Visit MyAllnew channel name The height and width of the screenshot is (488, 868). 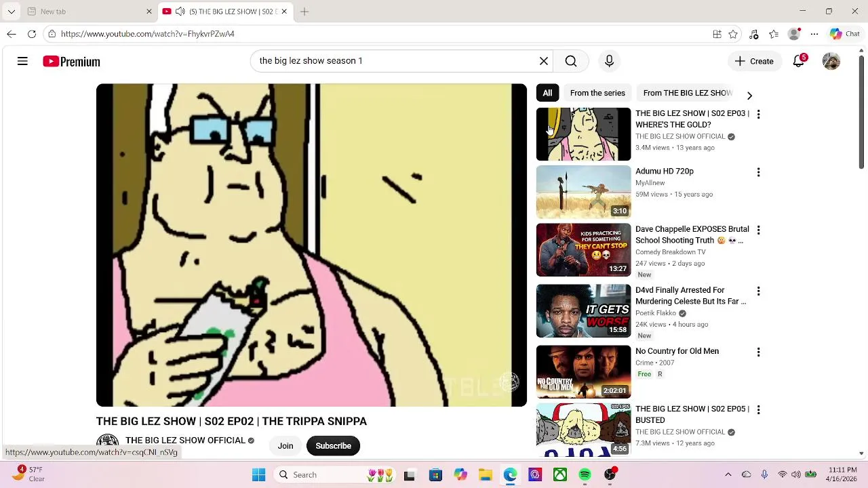coord(650,183)
